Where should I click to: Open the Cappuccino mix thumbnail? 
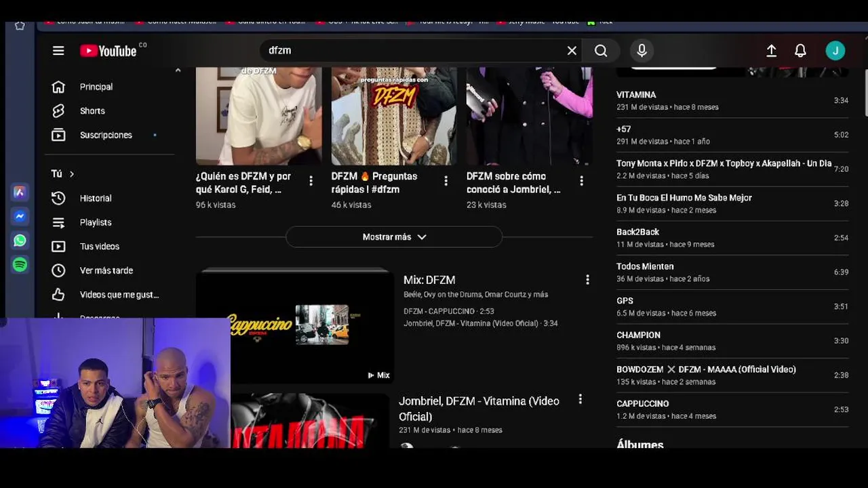[294, 327]
